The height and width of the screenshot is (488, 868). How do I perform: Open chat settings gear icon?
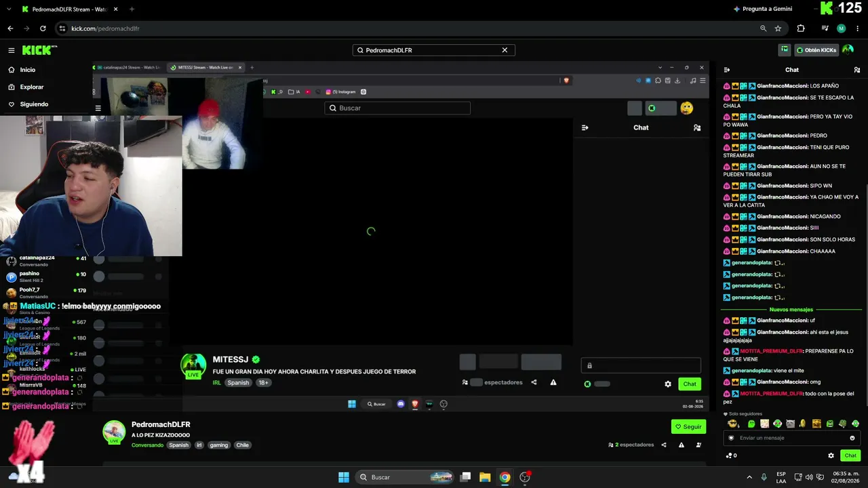coord(831,455)
